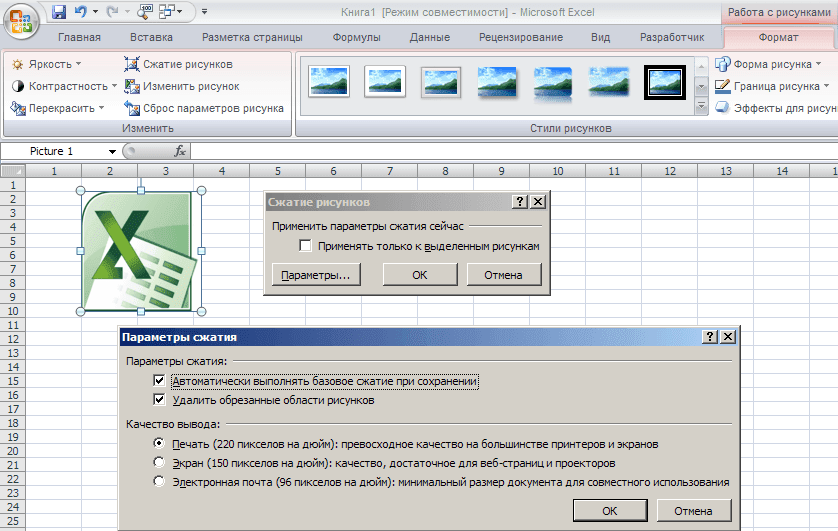838x531 pixels.
Task: Uncheck 'Автоматически выполнять базовое сжатие при сохранении'
Action: [x=159, y=381]
